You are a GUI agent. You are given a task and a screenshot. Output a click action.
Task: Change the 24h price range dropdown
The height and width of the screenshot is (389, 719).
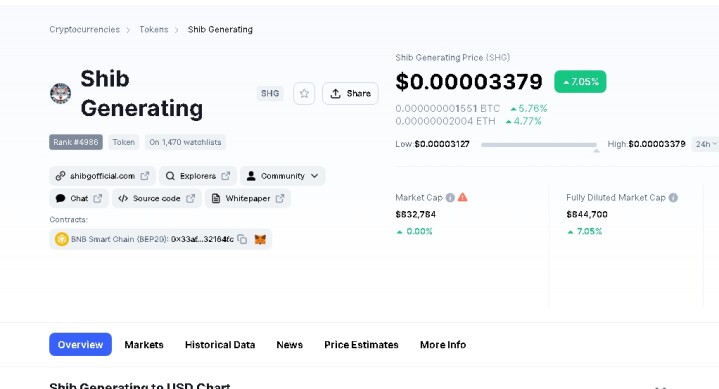point(705,144)
